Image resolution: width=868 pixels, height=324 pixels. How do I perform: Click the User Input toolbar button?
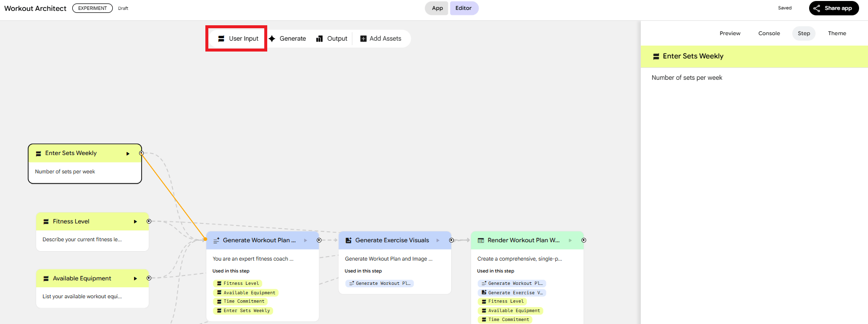(239, 39)
